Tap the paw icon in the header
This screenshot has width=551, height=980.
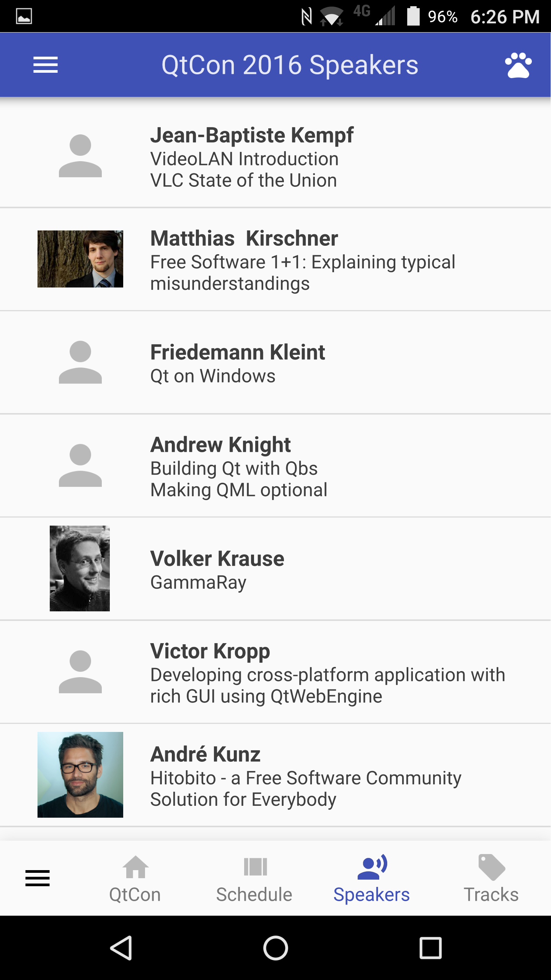[518, 65]
